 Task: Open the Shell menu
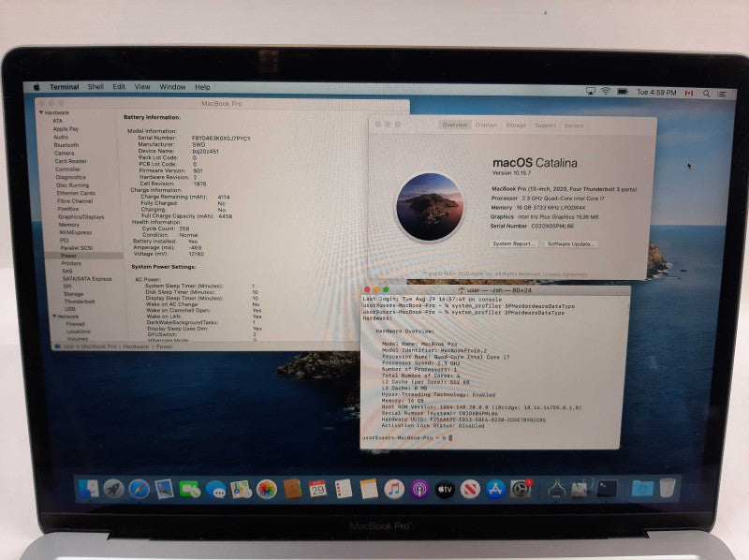(x=95, y=87)
